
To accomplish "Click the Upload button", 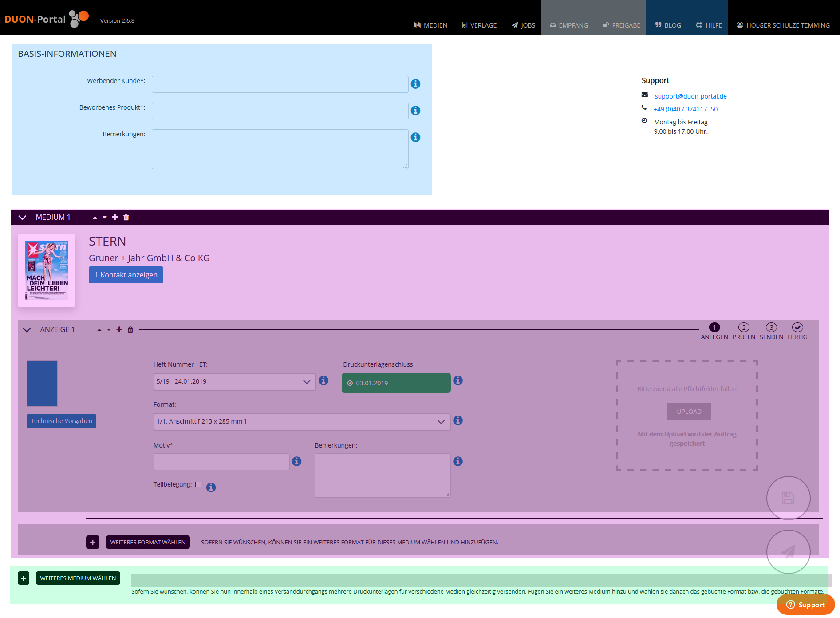I will tap(689, 412).
